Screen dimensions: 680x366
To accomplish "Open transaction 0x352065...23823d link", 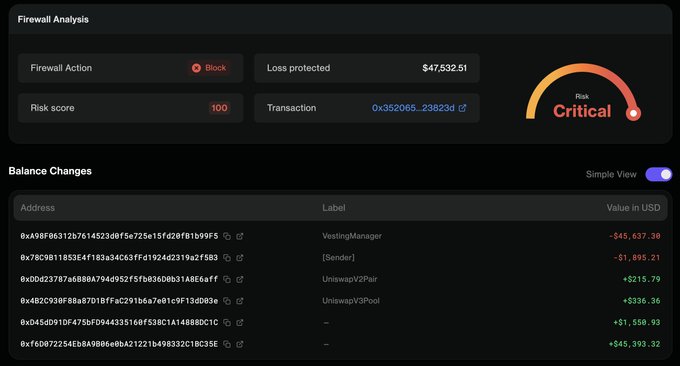I will click(413, 108).
